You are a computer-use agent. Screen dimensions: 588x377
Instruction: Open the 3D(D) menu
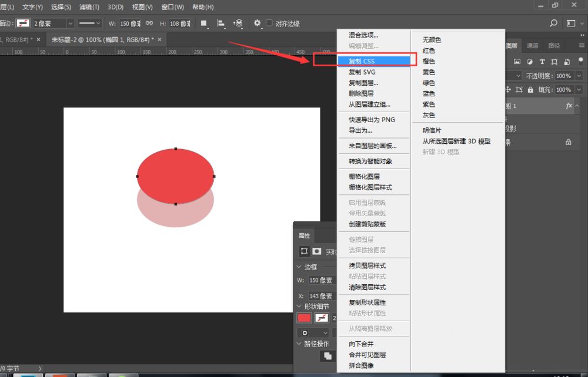point(115,7)
